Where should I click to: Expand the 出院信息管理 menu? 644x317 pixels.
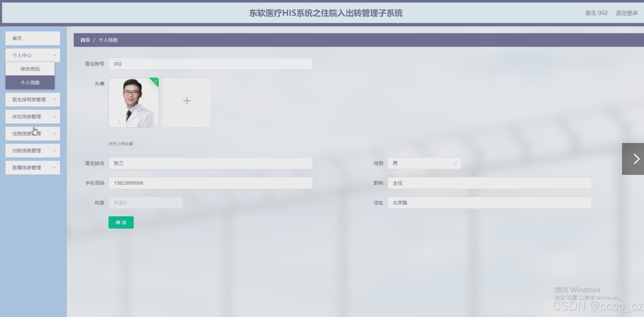pos(32,151)
